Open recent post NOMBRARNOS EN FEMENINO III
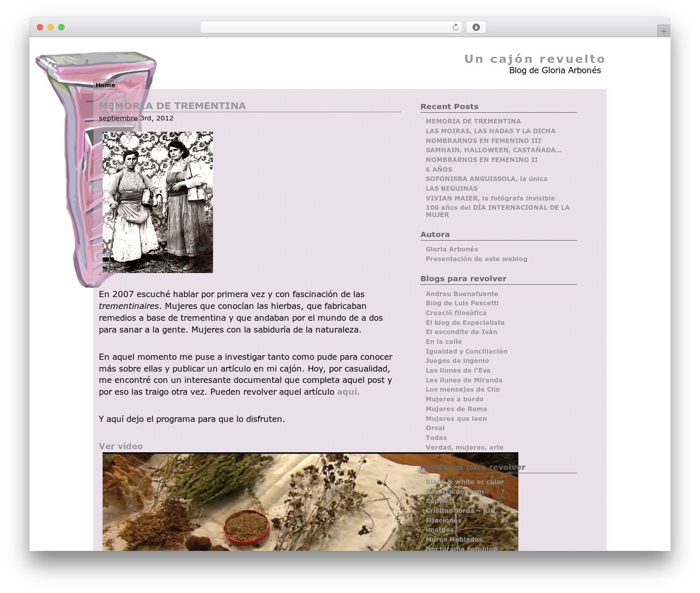The height and width of the screenshot is (593, 700). pyautogui.click(x=483, y=141)
